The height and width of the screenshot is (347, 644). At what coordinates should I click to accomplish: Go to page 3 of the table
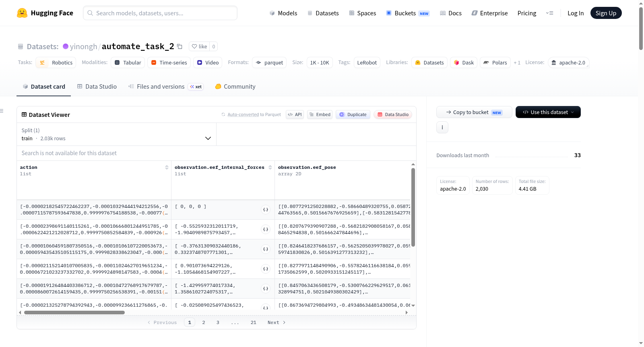218,322
